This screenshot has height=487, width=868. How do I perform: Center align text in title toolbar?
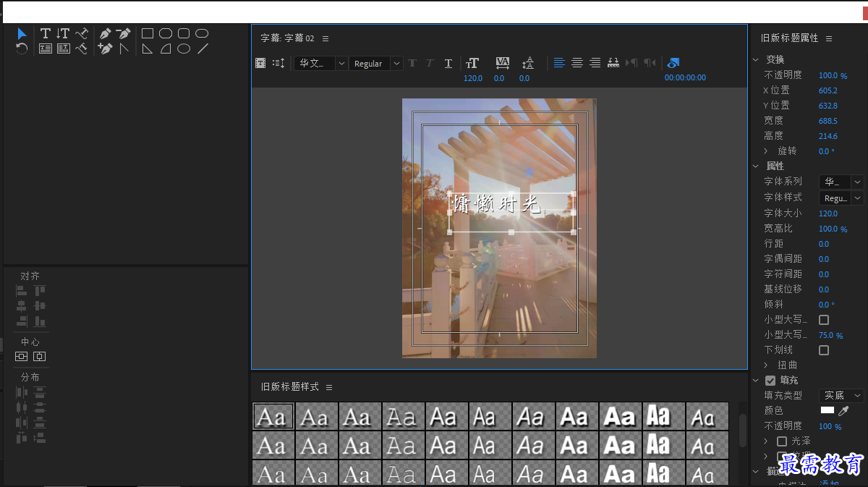[577, 63]
